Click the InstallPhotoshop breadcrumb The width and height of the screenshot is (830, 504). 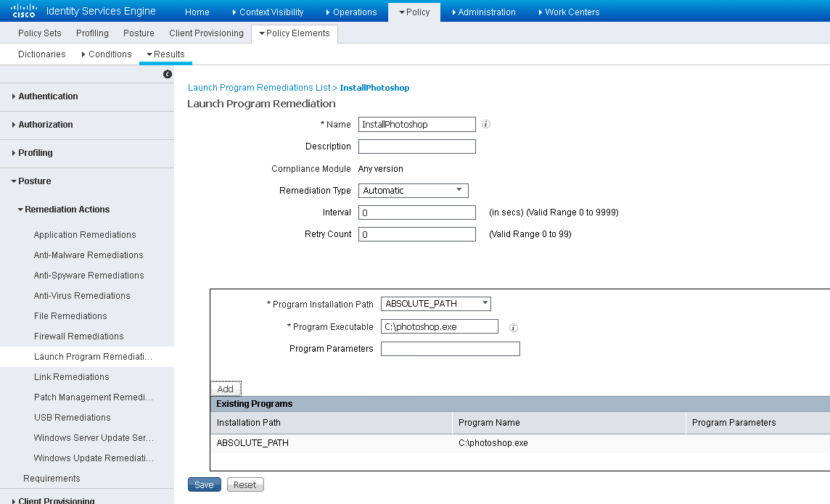[375, 88]
